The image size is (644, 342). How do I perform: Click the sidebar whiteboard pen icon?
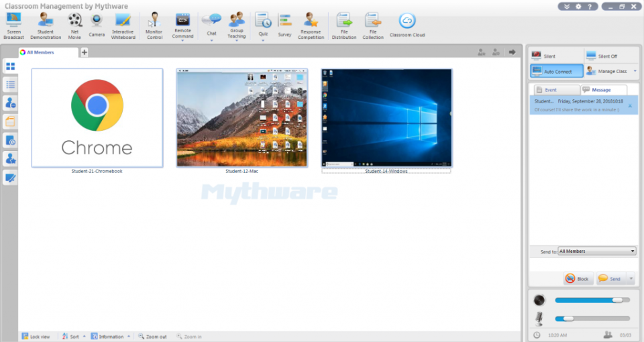coord(10,178)
